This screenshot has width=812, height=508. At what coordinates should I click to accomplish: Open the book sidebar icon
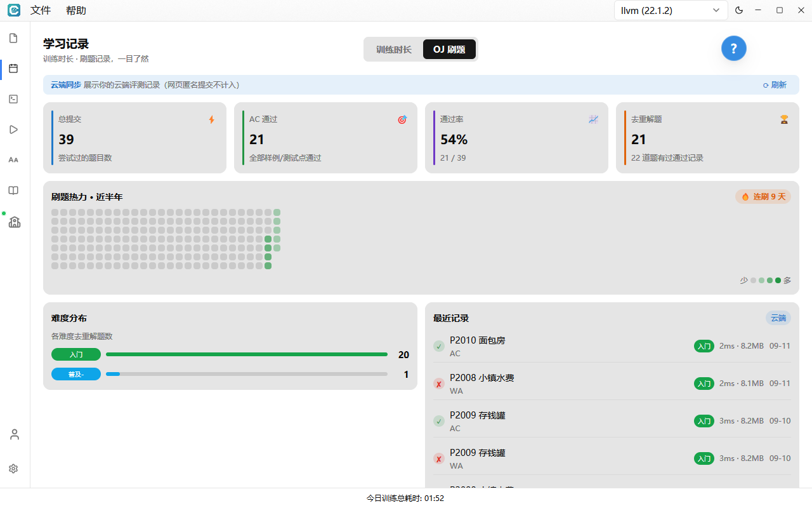[x=13, y=190]
